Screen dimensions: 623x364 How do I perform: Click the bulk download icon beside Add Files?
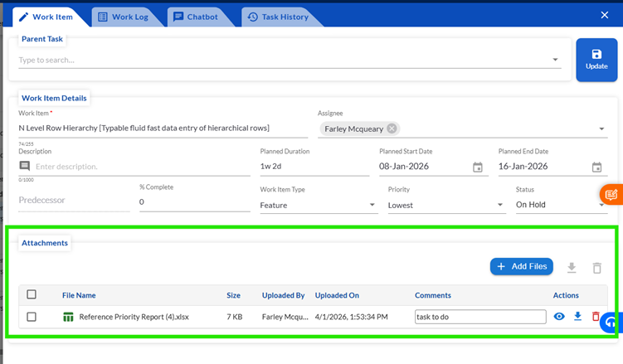[572, 268]
